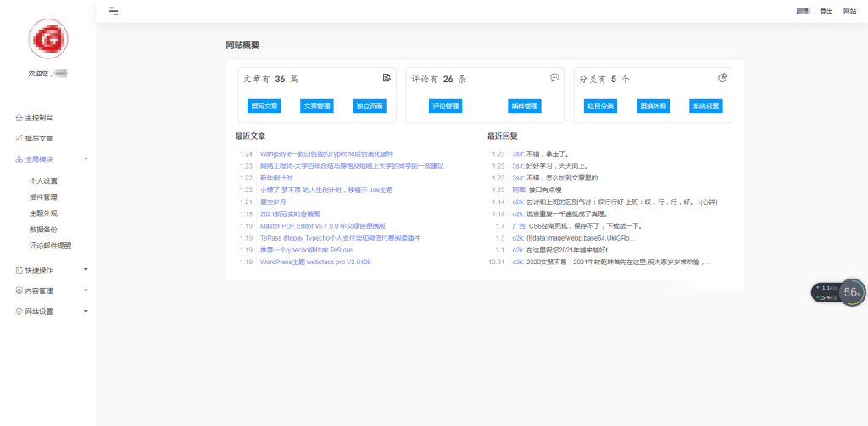Viewport: 868px width, 426px height.
Task: Click the 更换外观 button
Action: click(654, 106)
